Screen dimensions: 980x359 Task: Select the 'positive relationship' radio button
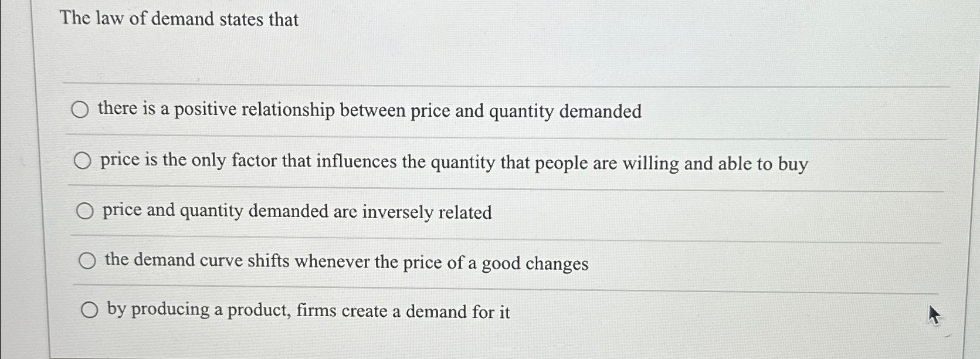80,110
